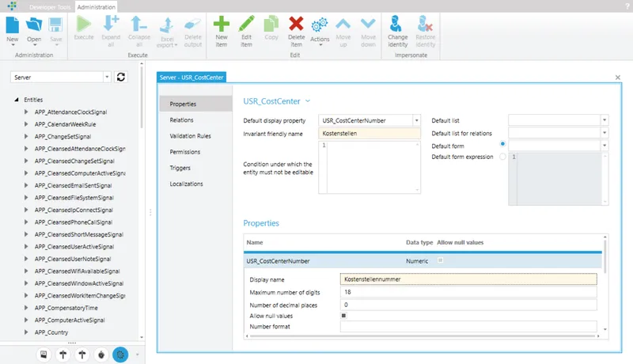Click the properties list vertical scrollbar

[606, 285]
